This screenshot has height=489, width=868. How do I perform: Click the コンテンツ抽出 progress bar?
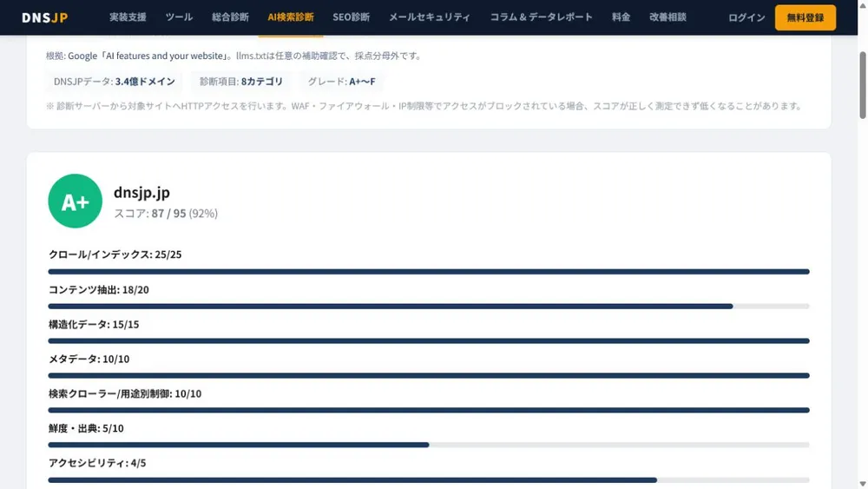pyautogui.click(x=429, y=307)
